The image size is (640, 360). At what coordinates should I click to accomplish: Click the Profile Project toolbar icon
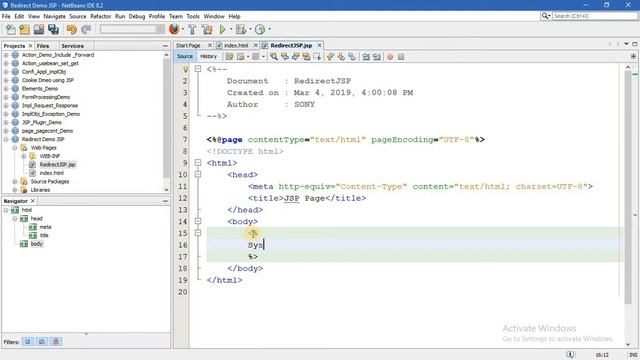pyautogui.click(x=260, y=29)
